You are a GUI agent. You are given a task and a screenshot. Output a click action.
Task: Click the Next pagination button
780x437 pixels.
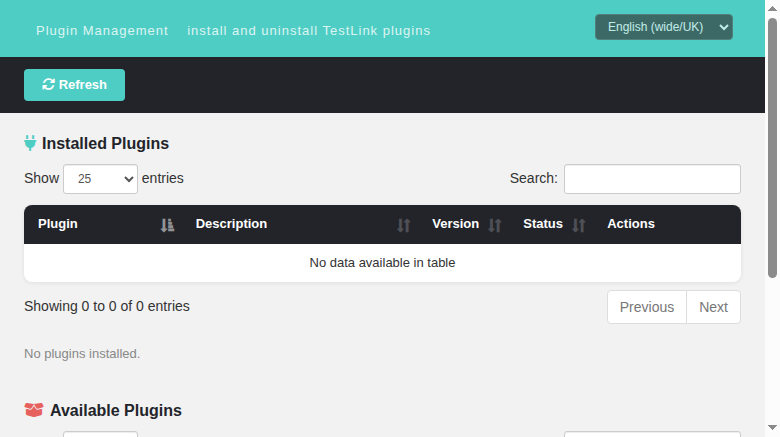tap(713, 307)
